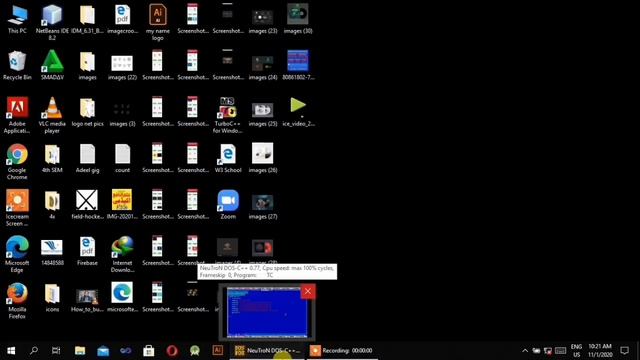This screenshot has width=640, height=360.
Task: Select the 4th SEM folder
Action: pyautogui.click(x=52, y=158)
